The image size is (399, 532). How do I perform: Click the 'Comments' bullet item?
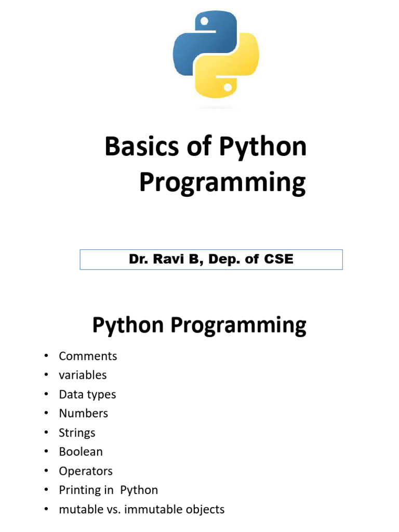(x=88, y=356)
